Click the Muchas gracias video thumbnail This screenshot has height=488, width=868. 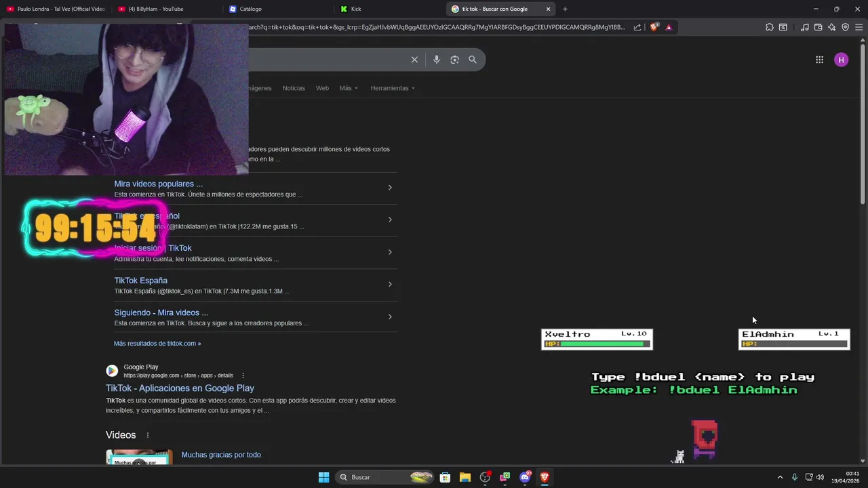pos(139,457)
